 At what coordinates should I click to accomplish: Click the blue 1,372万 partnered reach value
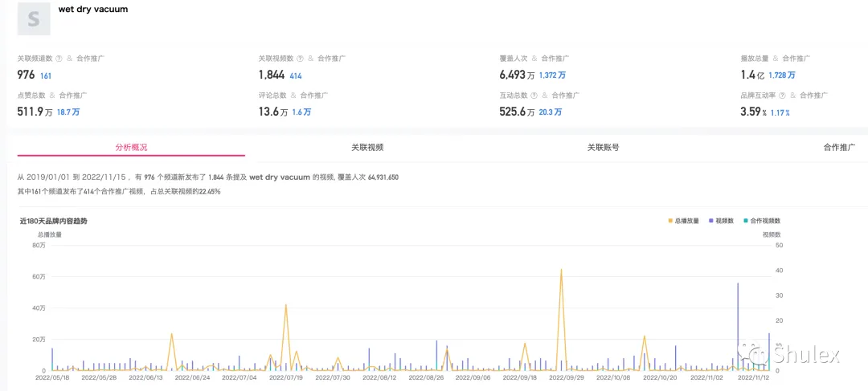pyautogui.click(x=552, y=75)
